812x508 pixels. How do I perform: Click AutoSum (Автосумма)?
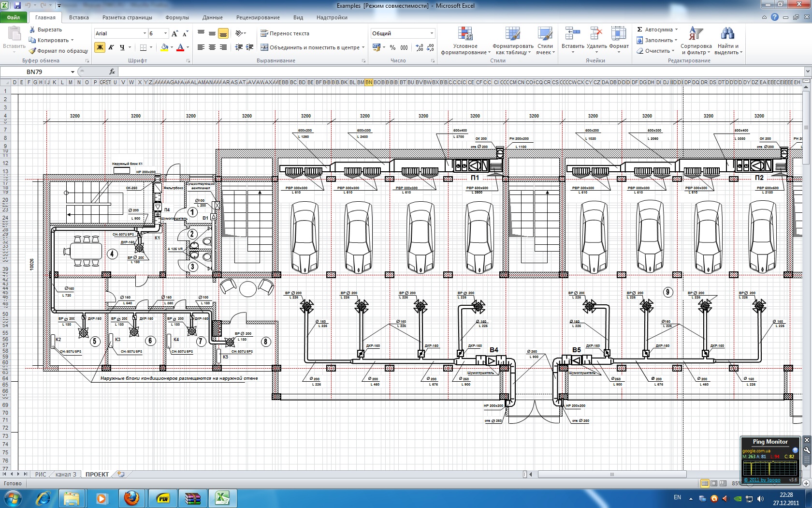tap(657, 30)
